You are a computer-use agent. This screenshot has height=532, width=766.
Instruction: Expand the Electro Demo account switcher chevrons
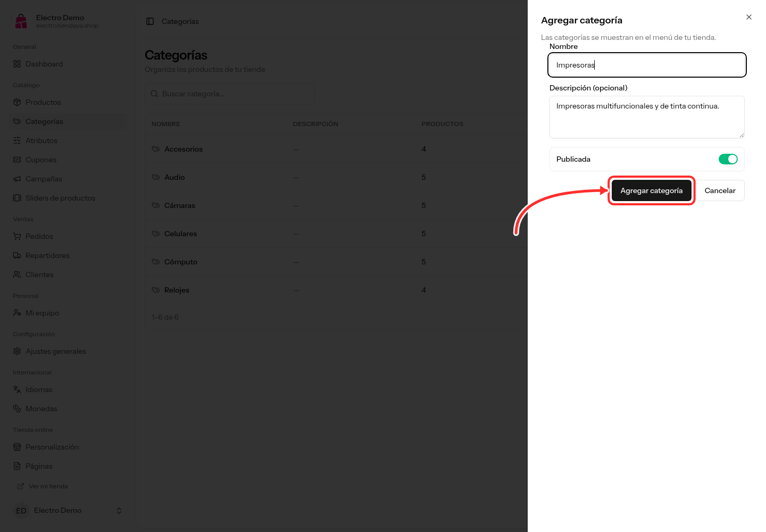point(119,511)
